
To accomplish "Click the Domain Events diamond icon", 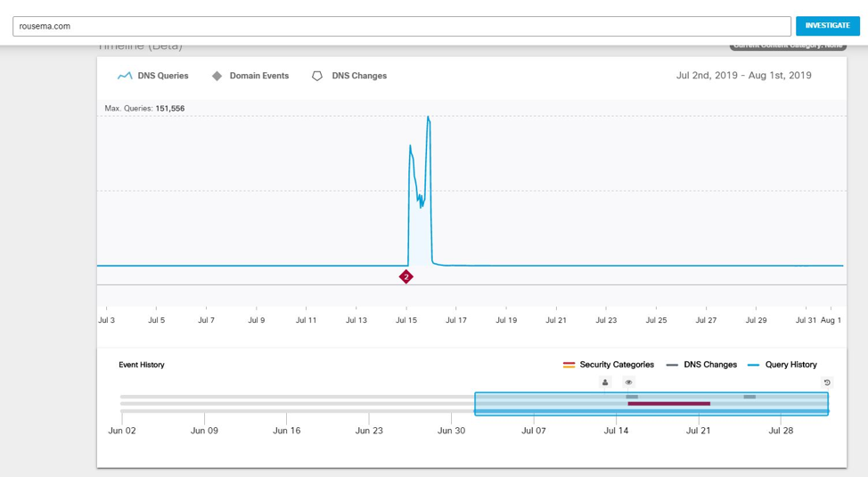I will click(217, 77).
